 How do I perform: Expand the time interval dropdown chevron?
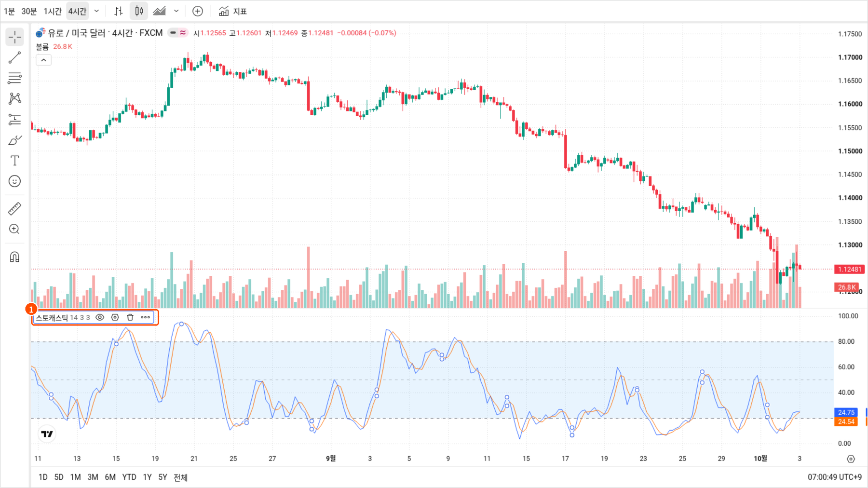click(x=96, y=11)
